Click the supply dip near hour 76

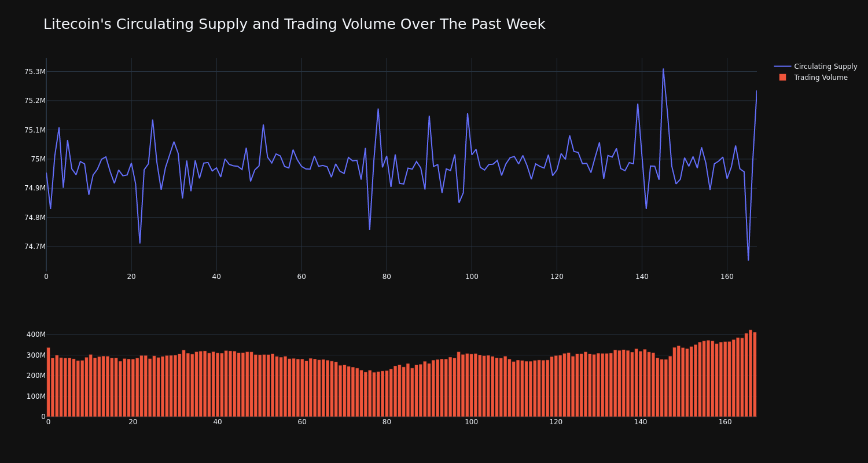(x=370, y=229)
